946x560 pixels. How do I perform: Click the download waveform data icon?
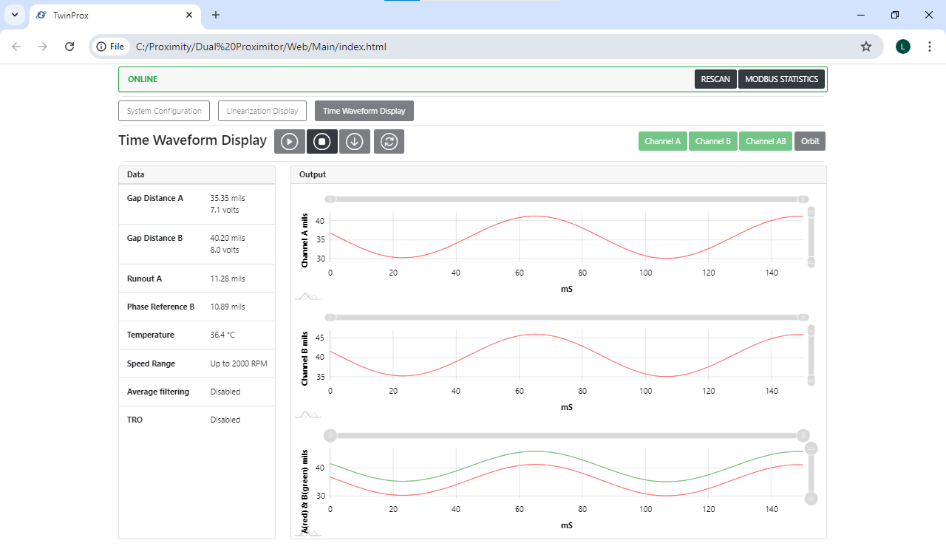tap(355, 141)
